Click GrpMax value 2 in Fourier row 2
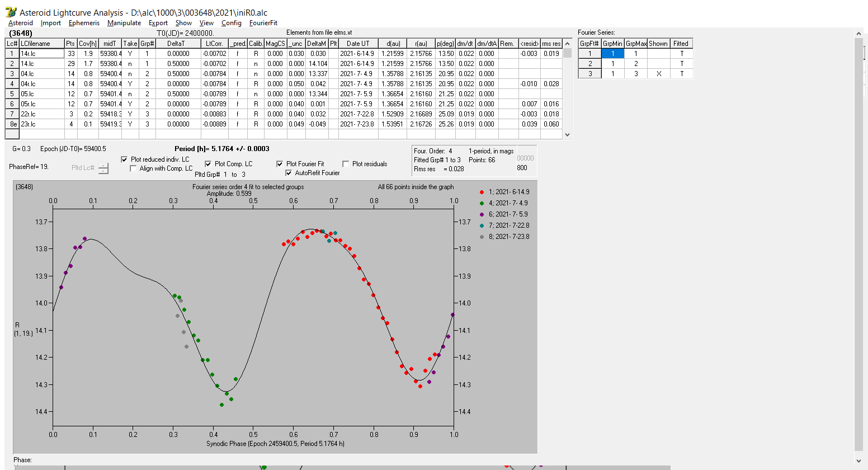Image resolution: width=868 pixels, height=470 pixels. tap(635, 64)
